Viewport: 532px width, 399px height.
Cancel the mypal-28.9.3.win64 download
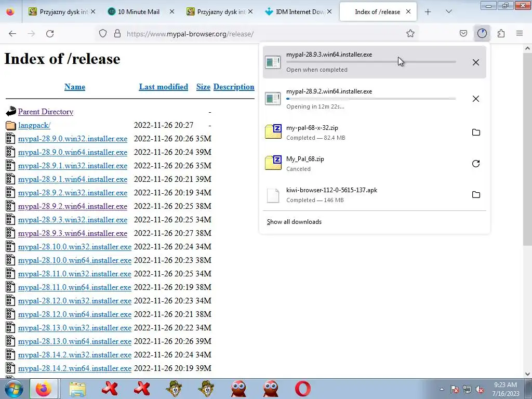476,62
